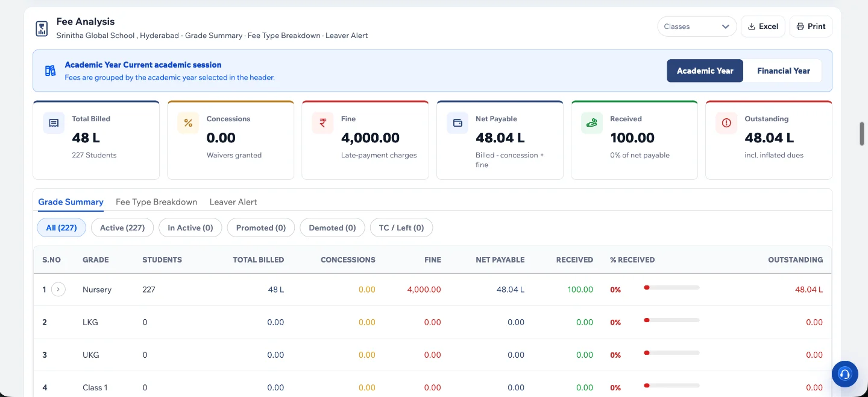Open the Fee Type Breakdown tab
Image resolution: width=868 pixels, height=397 pixels.
(x=157, y=202)
